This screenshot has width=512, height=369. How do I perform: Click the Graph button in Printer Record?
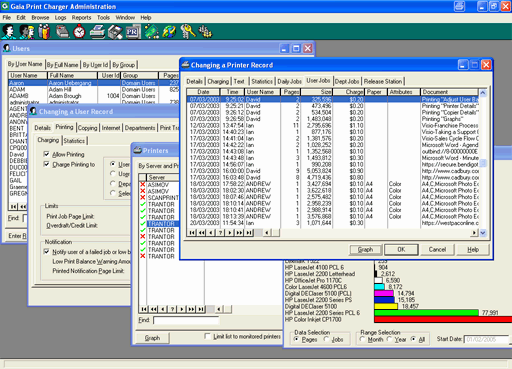coord(365,249)
